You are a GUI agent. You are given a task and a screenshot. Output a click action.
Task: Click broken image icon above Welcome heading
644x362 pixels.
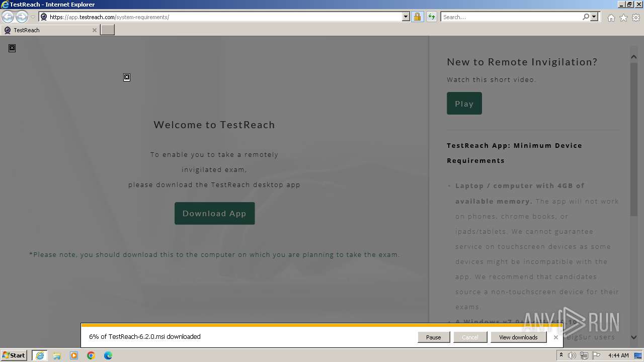[x=127, y=77]
